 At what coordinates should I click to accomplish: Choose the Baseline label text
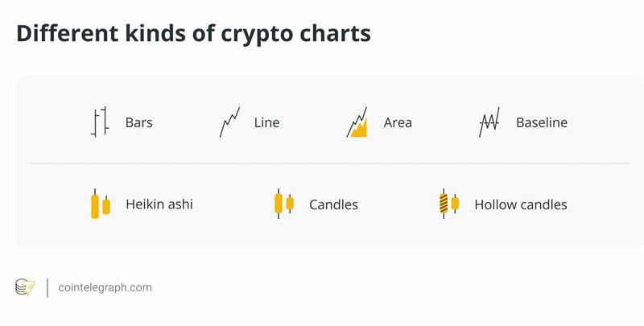click(541, 122)
